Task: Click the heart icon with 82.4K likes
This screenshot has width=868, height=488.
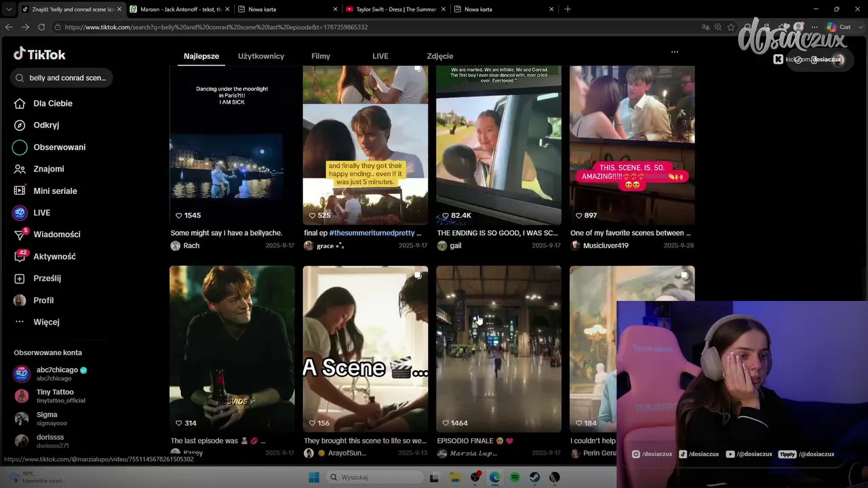Action: (x=446, y=216)
